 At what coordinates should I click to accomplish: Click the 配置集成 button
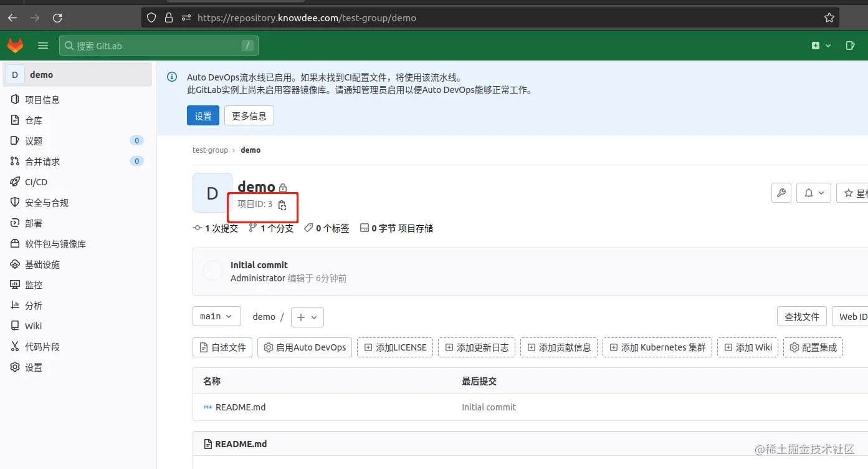click(813, 347)
